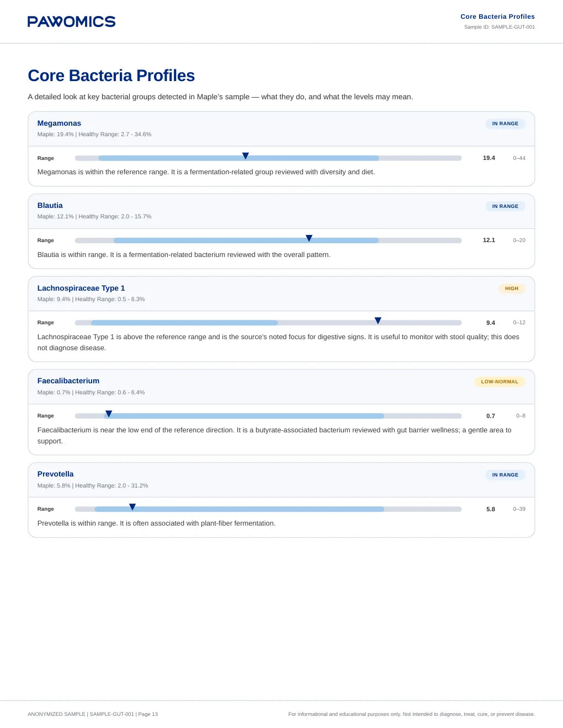Click the Megamonas value 19.4
Viewport: 563px width, 728px height.
(489, 158)
